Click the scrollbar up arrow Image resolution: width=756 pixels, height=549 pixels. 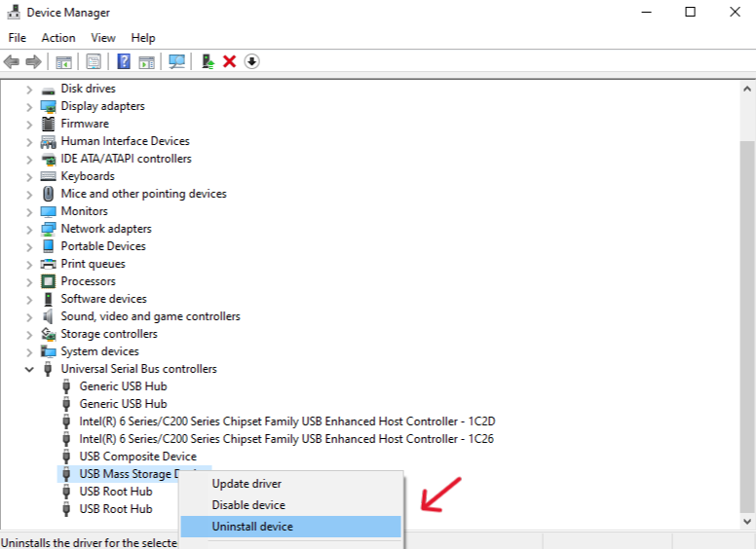pyautogui.click(x=747, y=89)
